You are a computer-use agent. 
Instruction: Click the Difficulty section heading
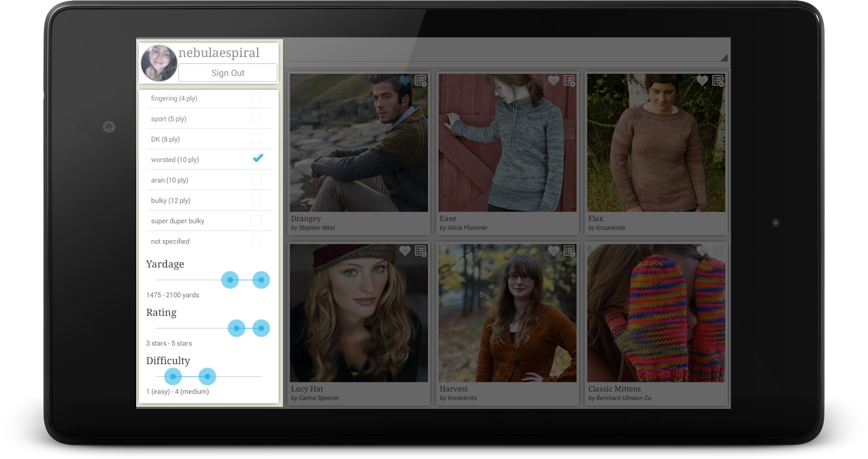168,361
